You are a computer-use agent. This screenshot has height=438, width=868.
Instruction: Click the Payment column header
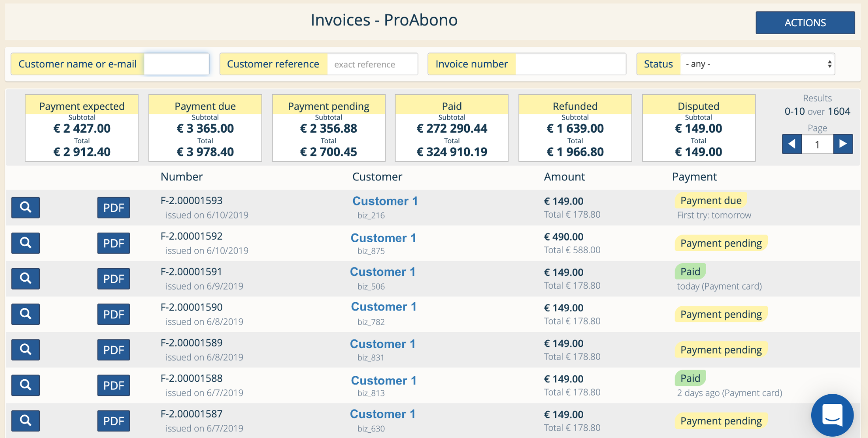pyautogui.click(x=694, y=177)
